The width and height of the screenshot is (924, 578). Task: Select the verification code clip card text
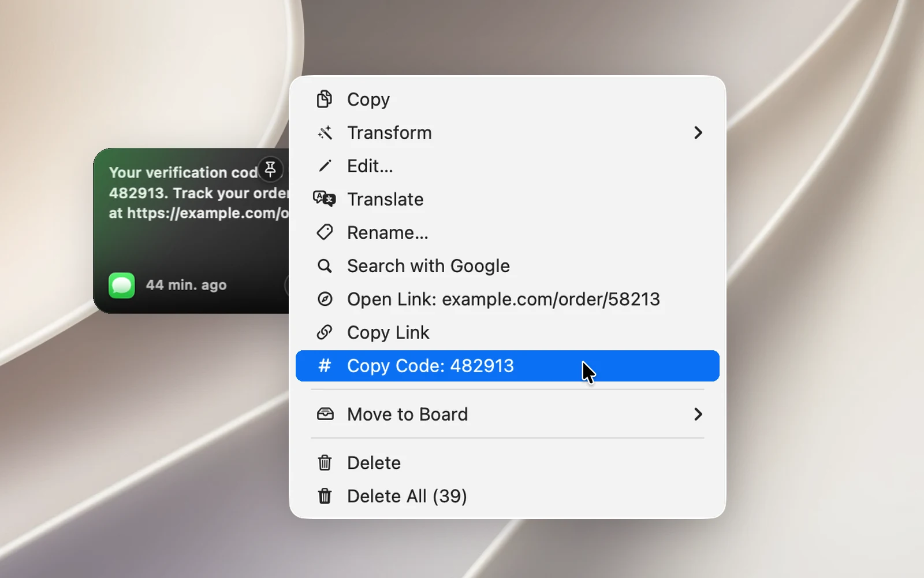click(199, 192)
